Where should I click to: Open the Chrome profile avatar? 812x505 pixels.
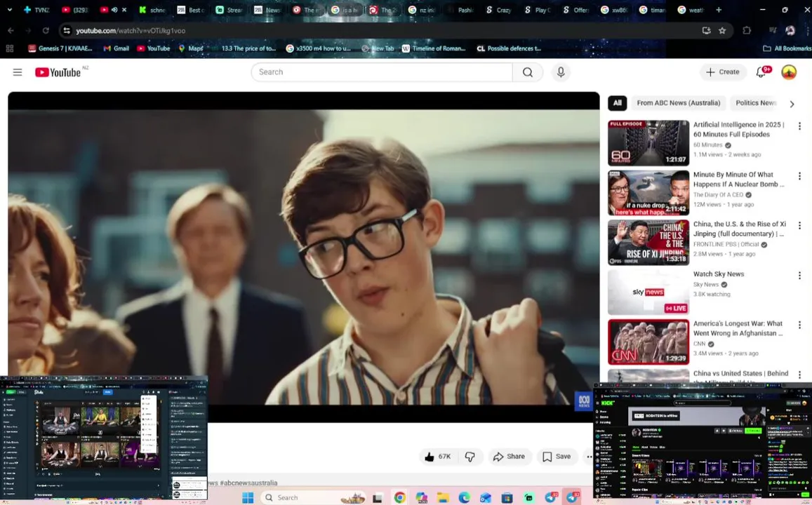pyautogui.click(x=790, y=31)
